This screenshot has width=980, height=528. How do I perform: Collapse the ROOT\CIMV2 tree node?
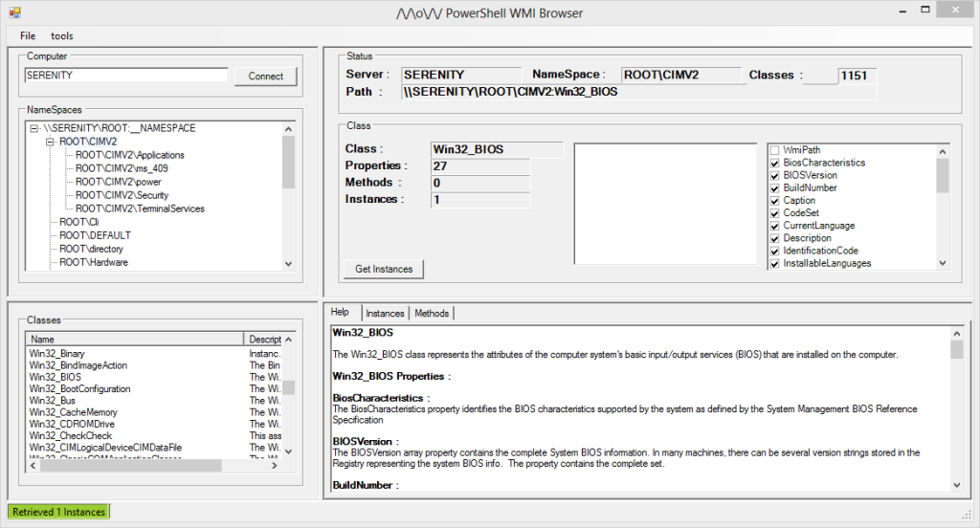coord(50,142)
